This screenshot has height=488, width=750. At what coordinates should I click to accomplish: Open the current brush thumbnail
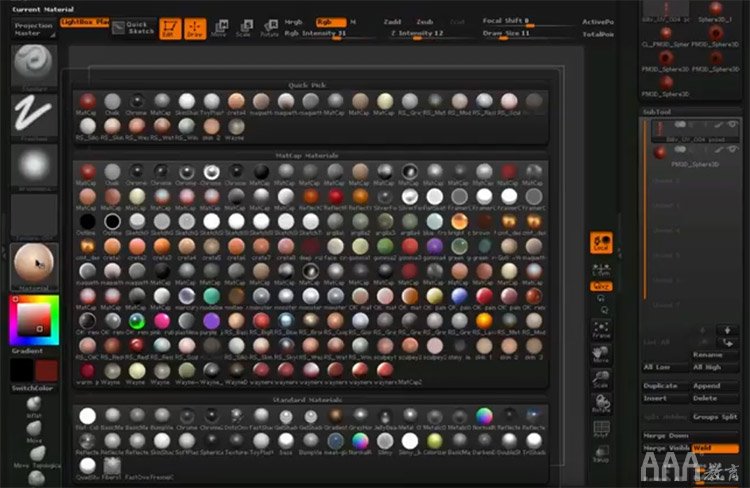tap(34, 66)
